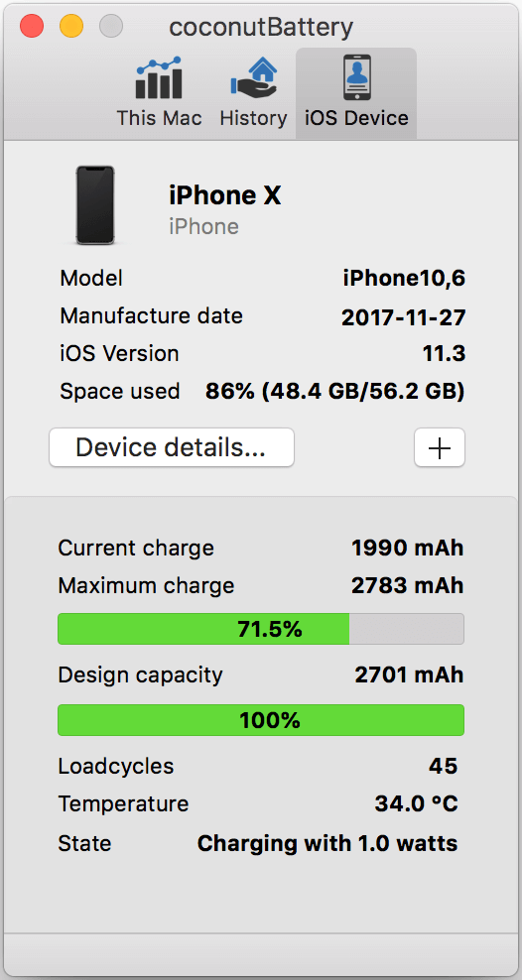Select the iOS Device phone icon

[357, 77]
